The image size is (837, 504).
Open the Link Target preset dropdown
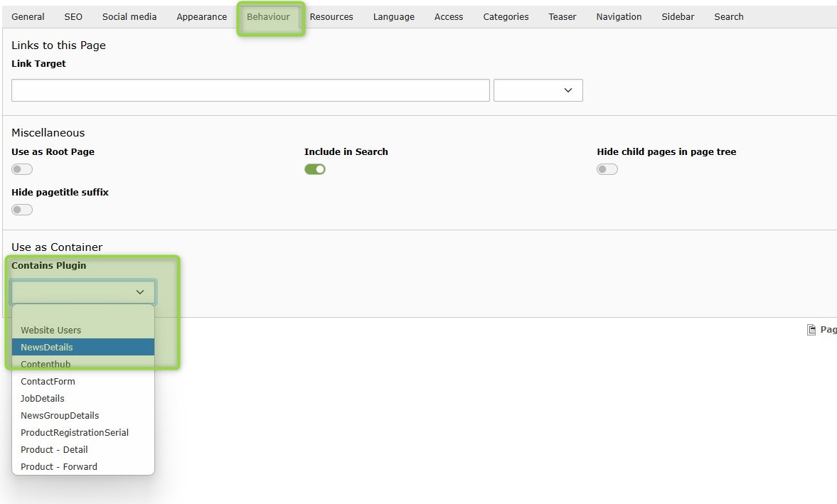point(538,90)
